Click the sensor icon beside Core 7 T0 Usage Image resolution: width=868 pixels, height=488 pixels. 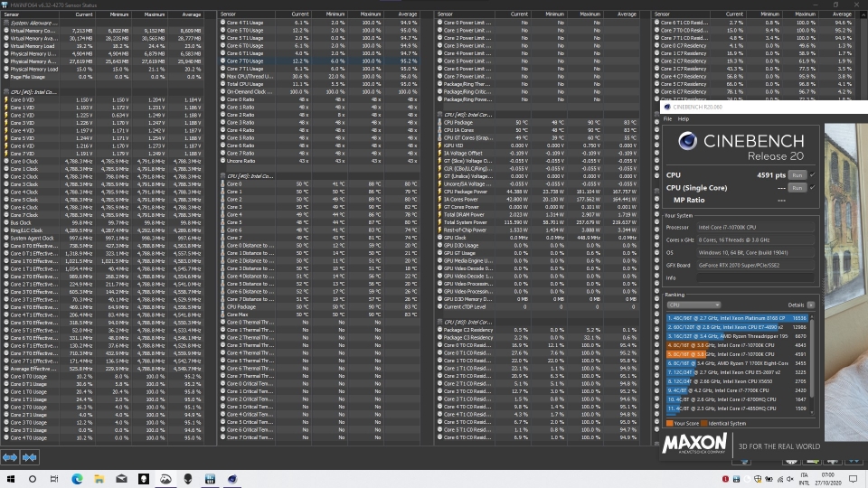[222, 61]
